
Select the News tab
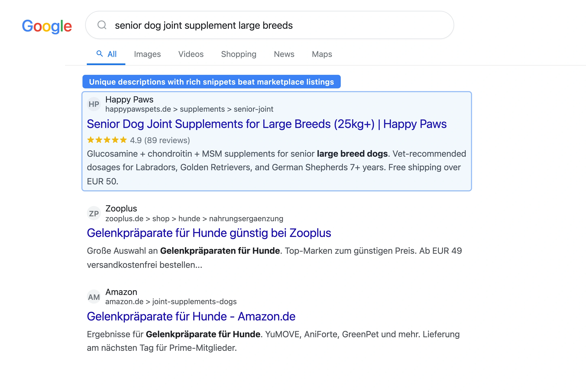[284, 54]
